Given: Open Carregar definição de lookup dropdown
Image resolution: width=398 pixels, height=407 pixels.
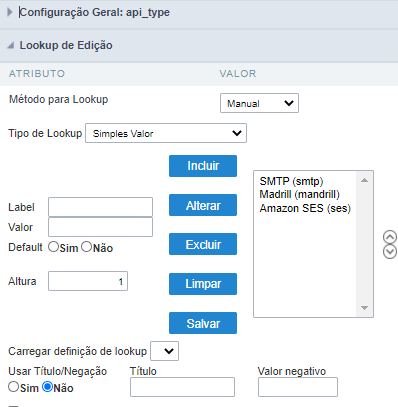Looking at the screenshot, I should pyautogui.click(x=165, y=351).
